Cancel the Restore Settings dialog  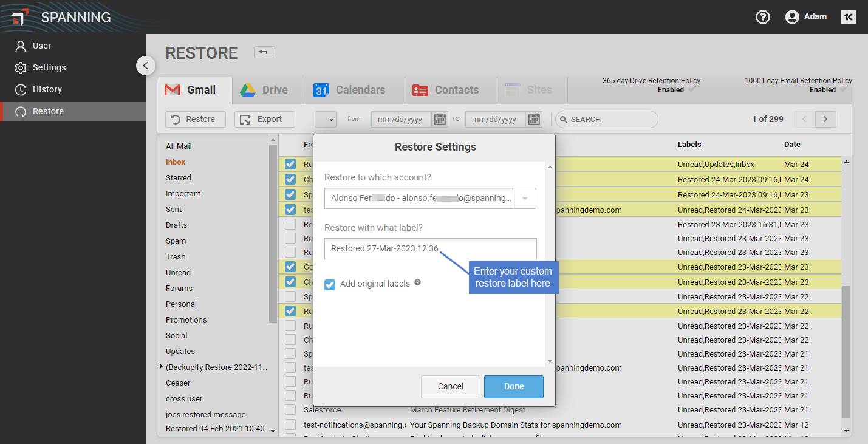tap(451, 386)
